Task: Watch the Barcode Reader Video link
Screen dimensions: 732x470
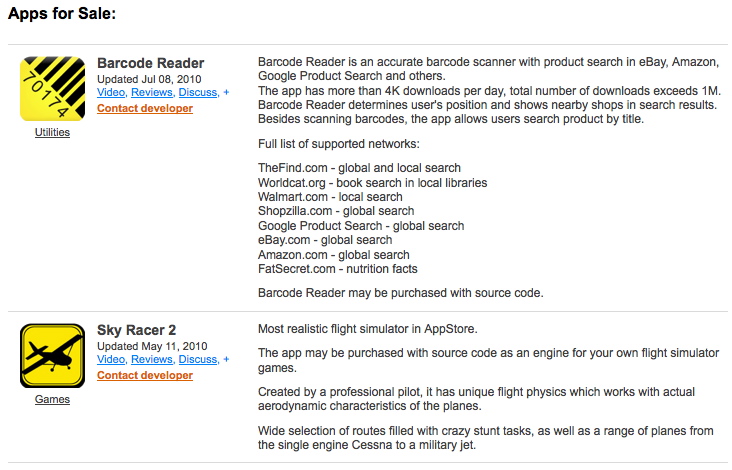Action: pyautogui.click(x=111, y=92)
